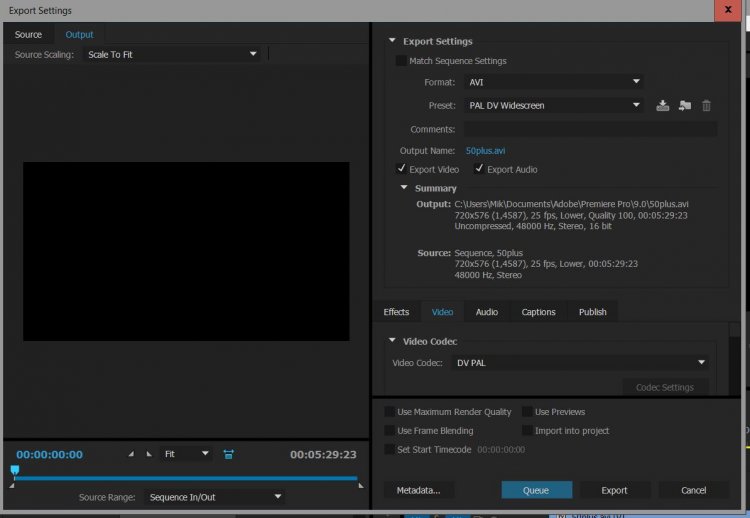Click into the Comments text field

(x=588, y=129)
